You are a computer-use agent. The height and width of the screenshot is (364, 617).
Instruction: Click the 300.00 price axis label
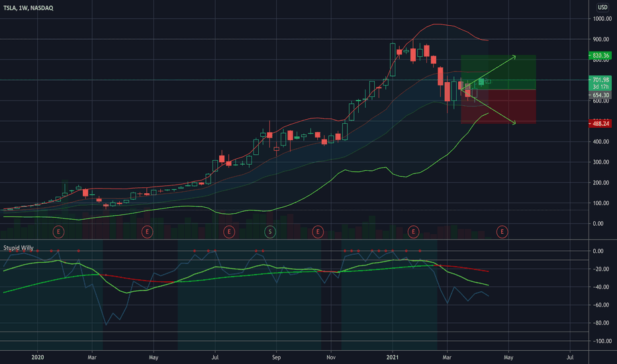[601, 162]
